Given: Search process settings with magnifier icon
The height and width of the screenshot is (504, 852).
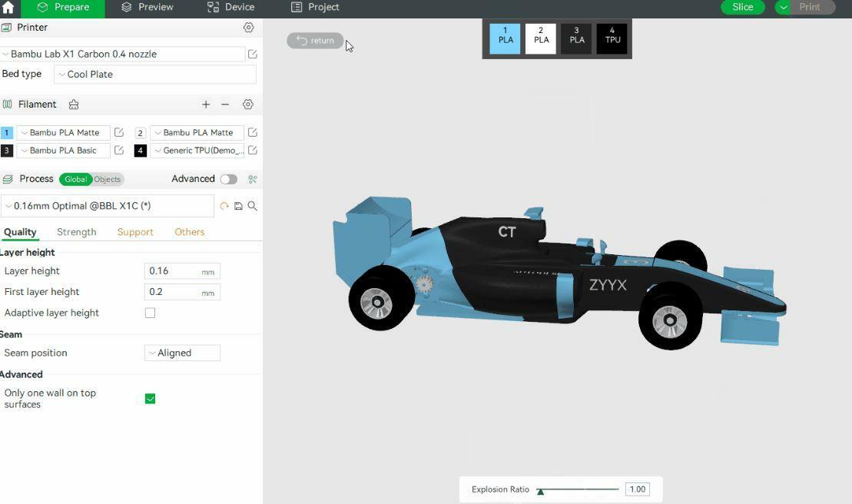Looking at the screenshot, I should click(x=252, y=206).
